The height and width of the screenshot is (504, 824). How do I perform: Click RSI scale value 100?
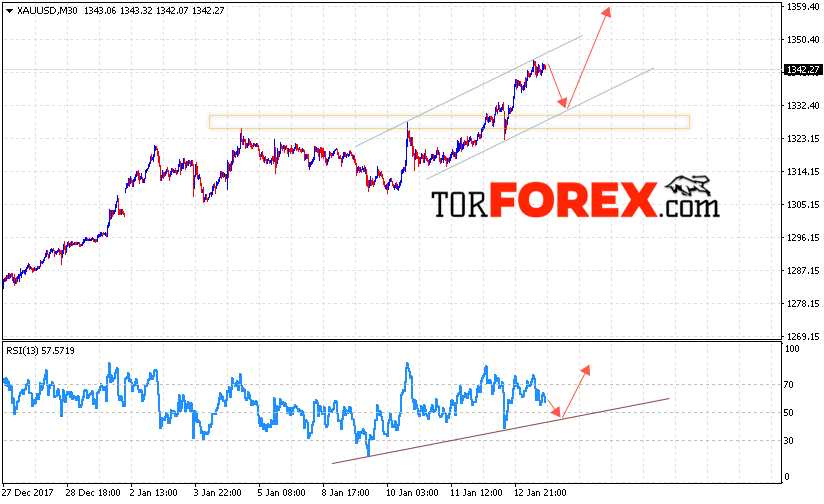tap(791, 349)
